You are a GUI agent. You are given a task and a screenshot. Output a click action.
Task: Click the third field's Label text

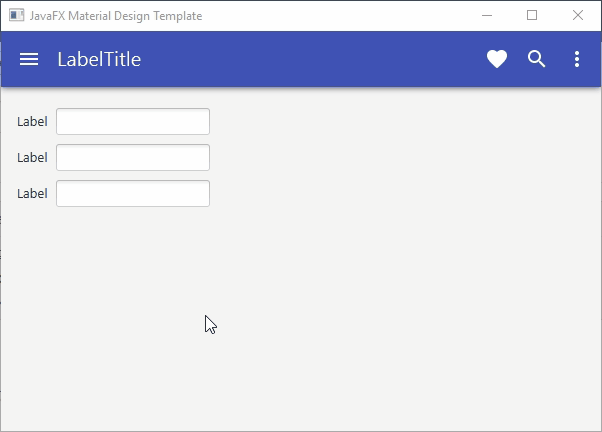(x=32, y=193)
